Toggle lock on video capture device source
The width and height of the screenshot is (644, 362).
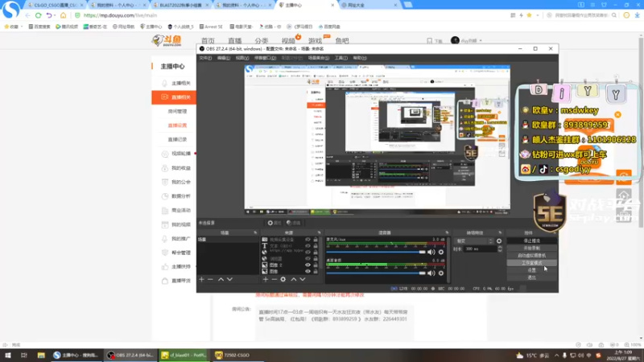coord(316,239)
